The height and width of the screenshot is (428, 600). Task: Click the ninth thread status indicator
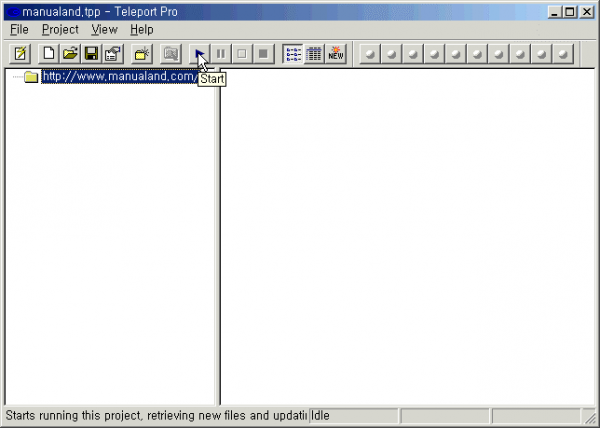coord(541,54)
